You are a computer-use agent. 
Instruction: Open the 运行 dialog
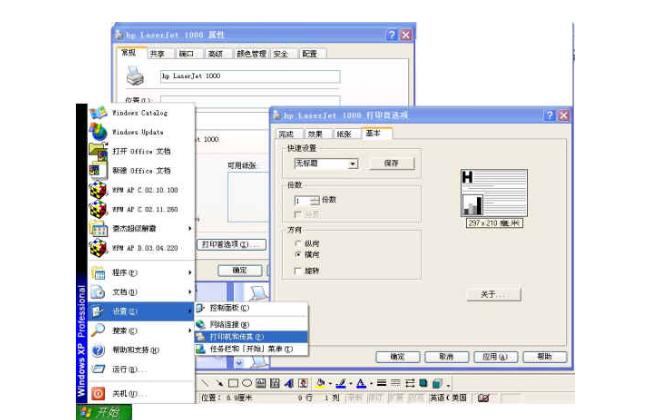pos(141,369)
